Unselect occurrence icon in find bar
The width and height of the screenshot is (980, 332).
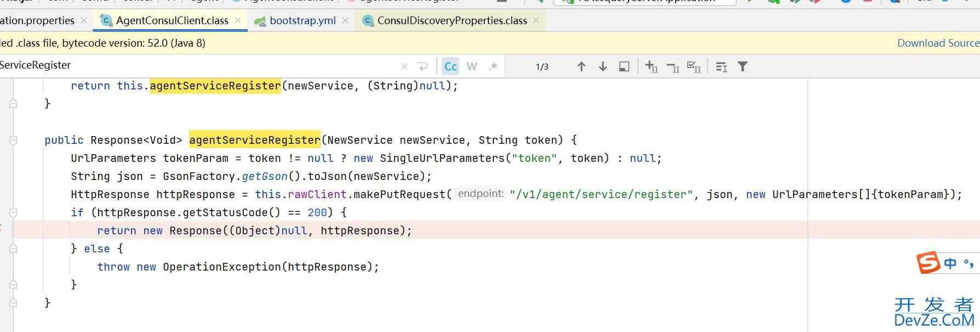coord(673,67)
